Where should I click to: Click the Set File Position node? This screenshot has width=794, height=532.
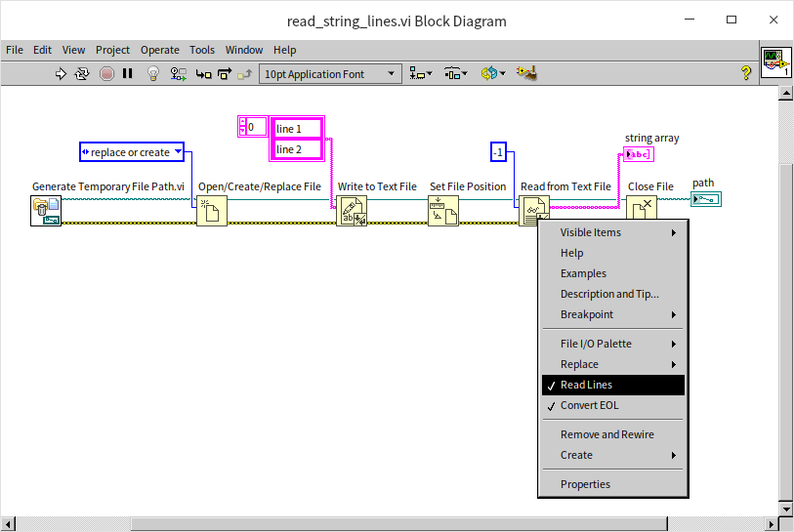(x=443, y=211)
